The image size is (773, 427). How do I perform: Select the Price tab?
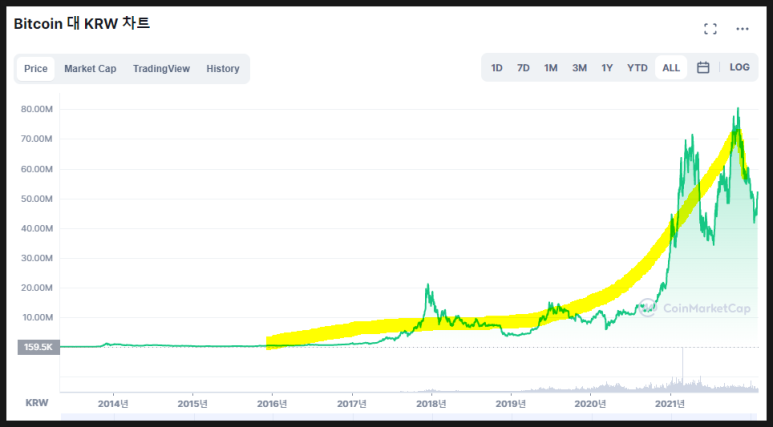35,69
